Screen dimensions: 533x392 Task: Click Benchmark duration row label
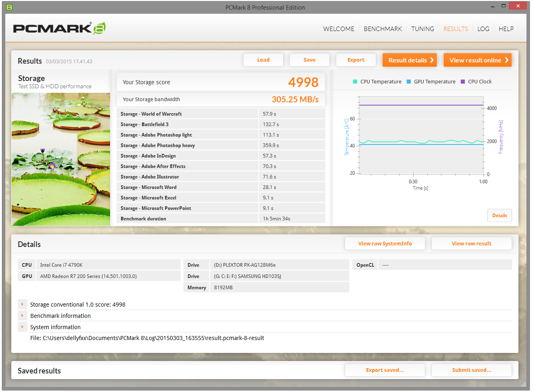point(143,219)
